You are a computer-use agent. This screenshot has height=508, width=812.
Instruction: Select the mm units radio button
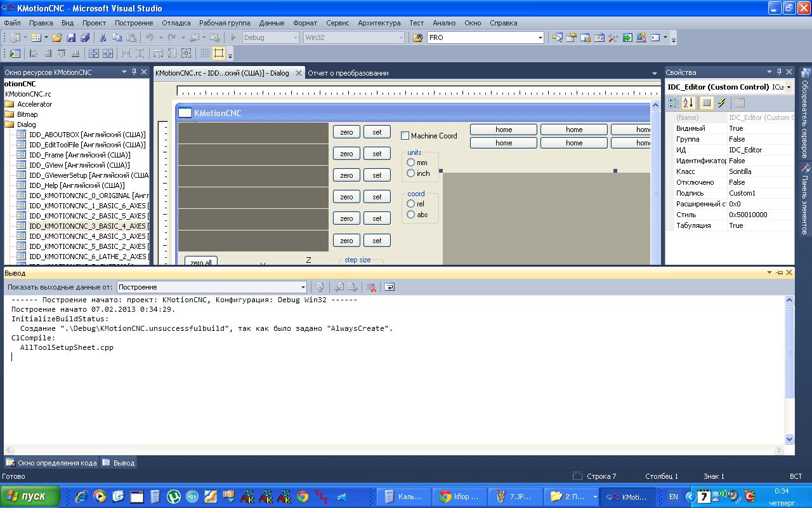(411, 163)
